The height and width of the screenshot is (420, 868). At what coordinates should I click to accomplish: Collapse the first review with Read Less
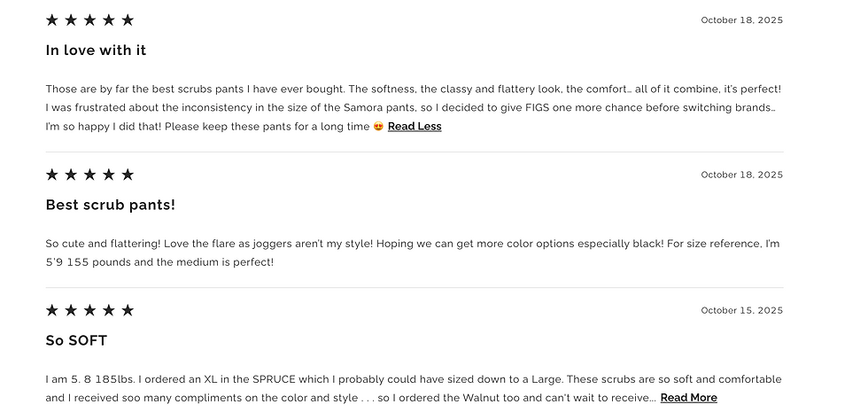415,127
